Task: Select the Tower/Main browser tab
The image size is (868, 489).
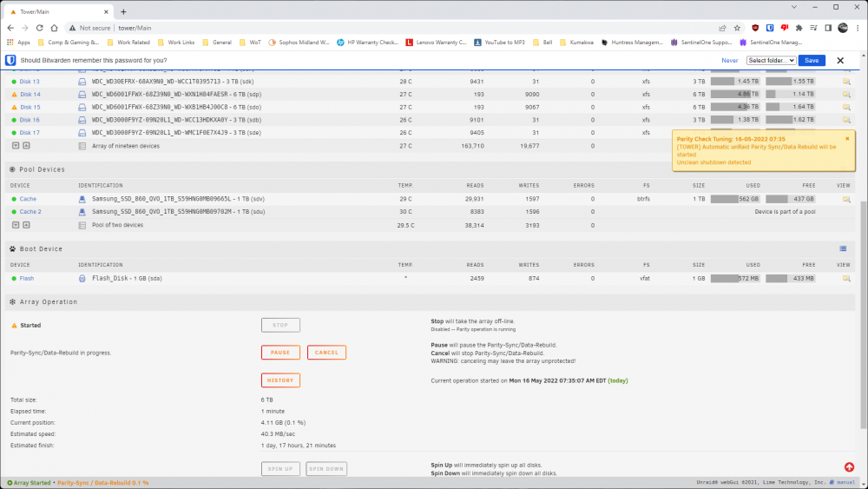Action: 58,11
